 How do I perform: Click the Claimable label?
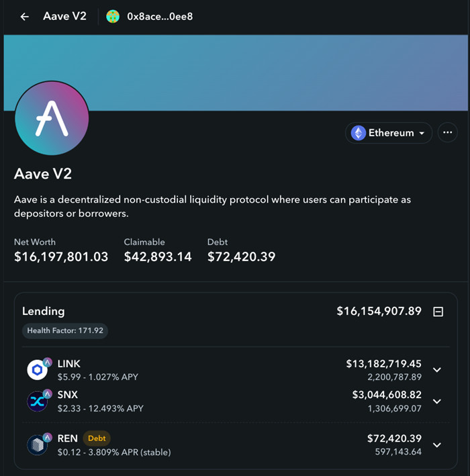[144, 242]
